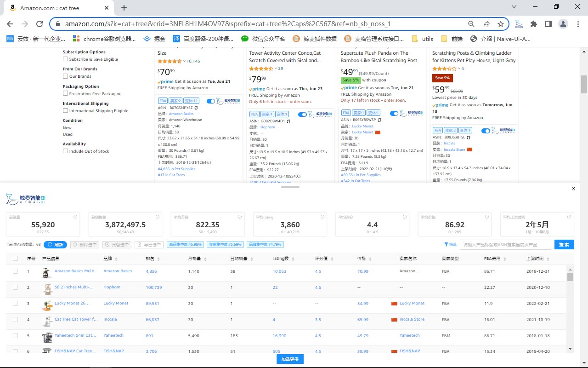The image size is (588, 368).
Task: Open the Chrome three-dot menu
Action: (x=578, y=24)
